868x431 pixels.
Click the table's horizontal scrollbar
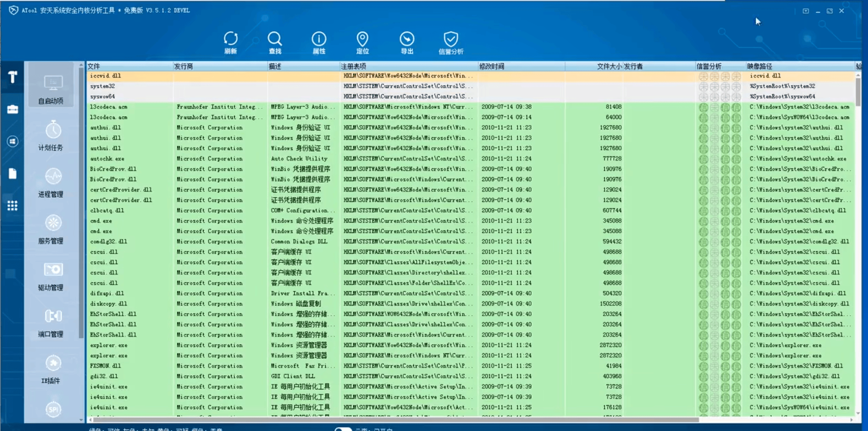coord(396,420)
